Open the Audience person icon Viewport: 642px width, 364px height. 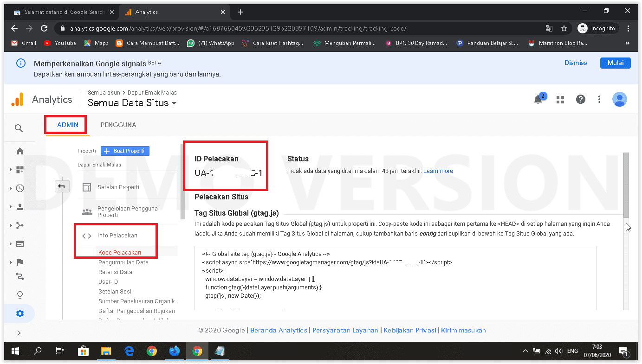click(x=20, y=207)
